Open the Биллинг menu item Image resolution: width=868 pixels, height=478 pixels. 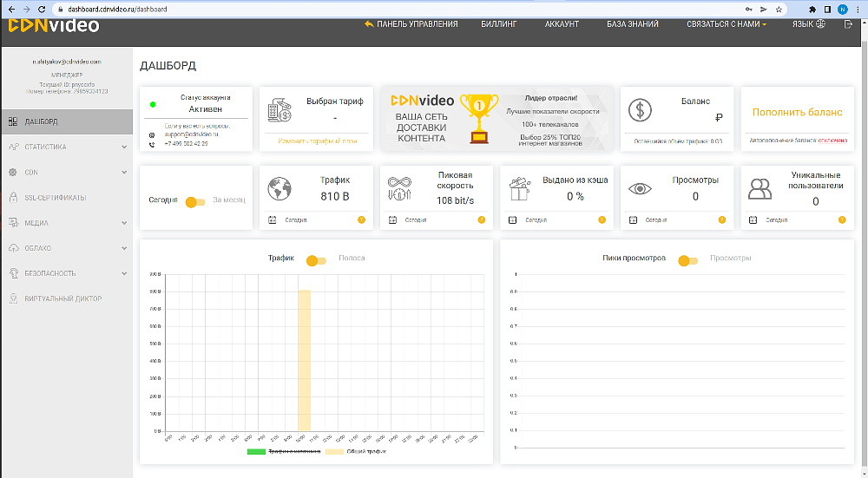[499, 24]
